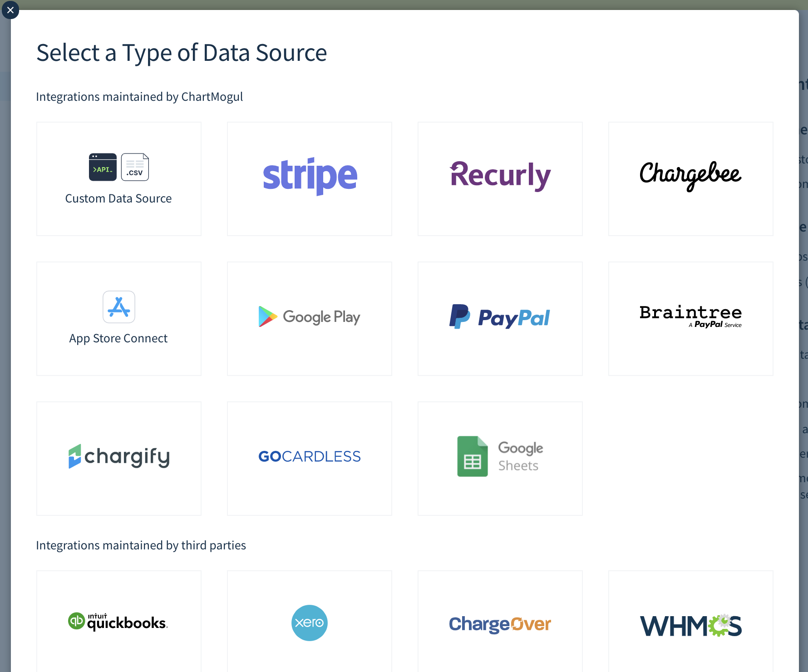Screen dimensions: 808x672
Task: Select the WHMCS integration
Action: click(691, 622)
